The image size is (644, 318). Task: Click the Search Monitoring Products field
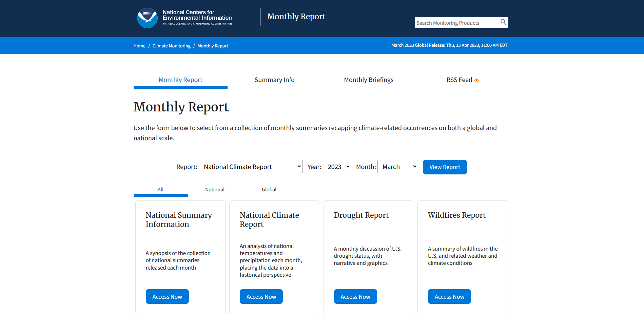(x=457, y=23)
